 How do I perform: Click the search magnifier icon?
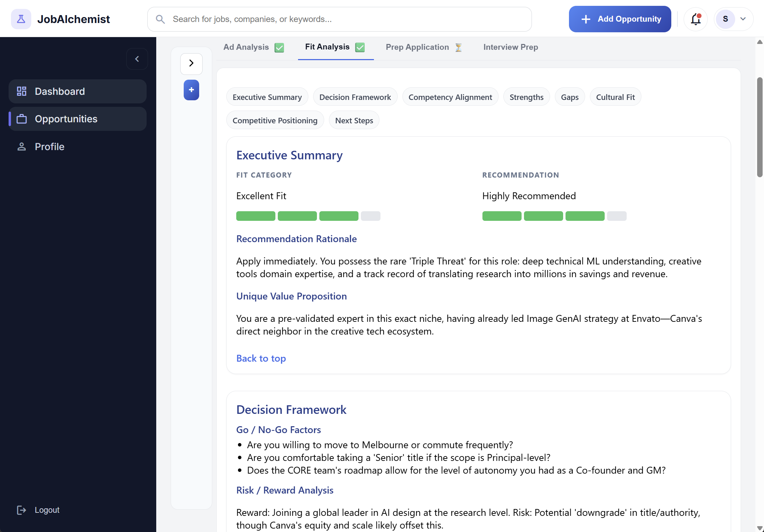point(160,19)
